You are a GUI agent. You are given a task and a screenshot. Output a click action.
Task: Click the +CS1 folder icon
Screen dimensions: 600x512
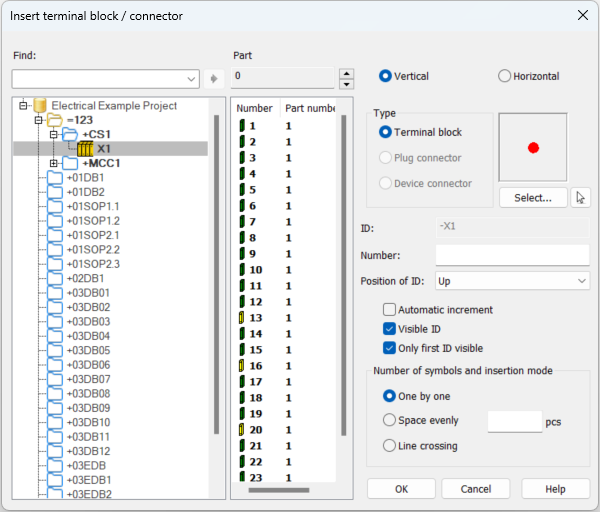(x=70, y=134)
